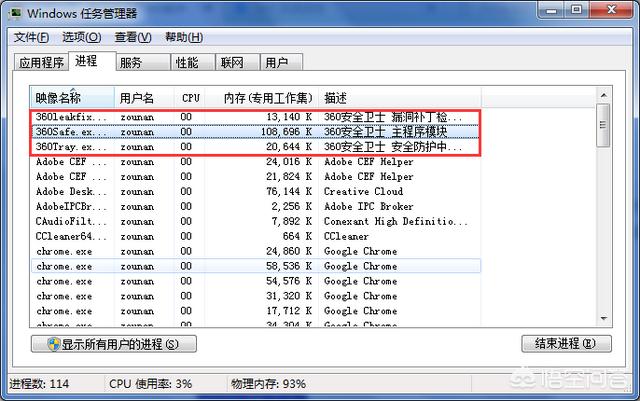This screenshot has height=401, width=640.
Task: Open the 文件(F) menu
Action: pyautogui.click(x=31, y=38)
